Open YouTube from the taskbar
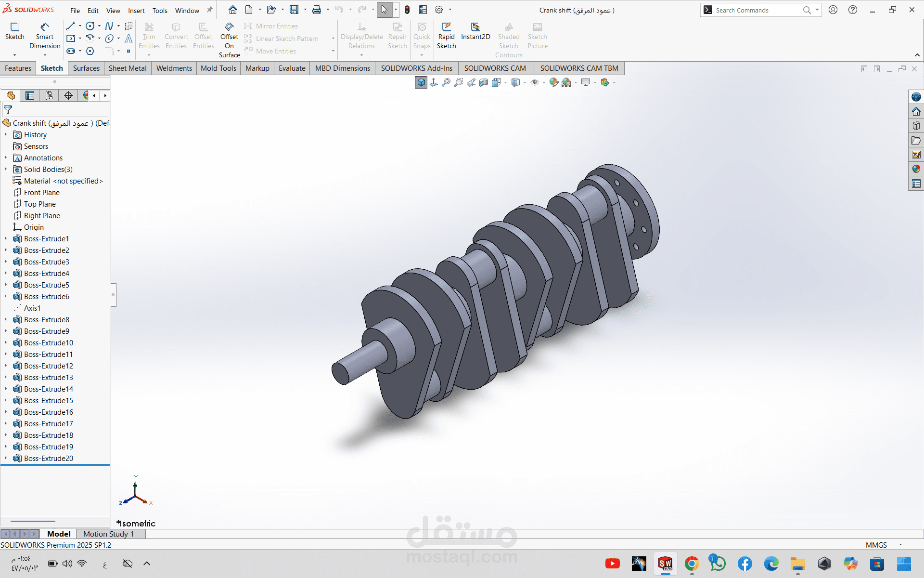The height and width of the screenshot is (578, 924). (x=613, y=564)
